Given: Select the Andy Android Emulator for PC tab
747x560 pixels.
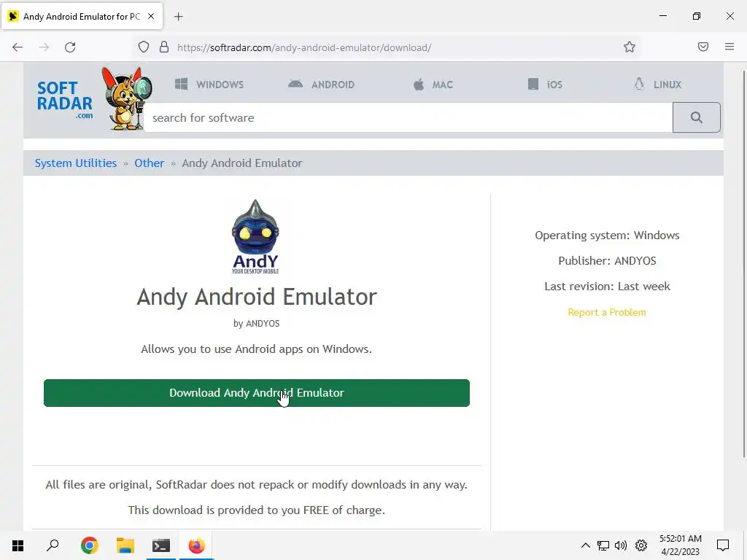Looking at the screenshot, I should click(x=82, y=17).
